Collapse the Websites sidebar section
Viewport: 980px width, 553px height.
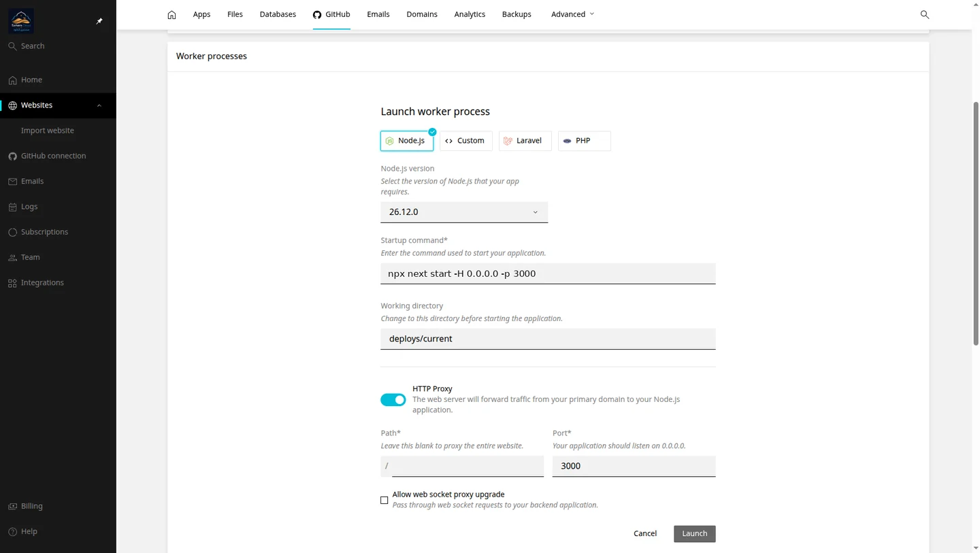99,105
